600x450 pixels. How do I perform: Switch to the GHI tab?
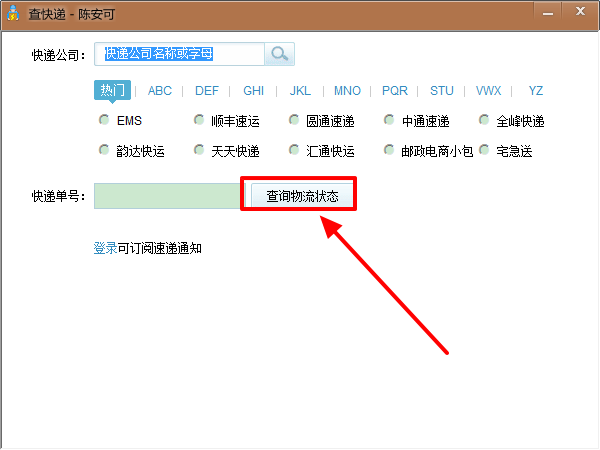253,91
